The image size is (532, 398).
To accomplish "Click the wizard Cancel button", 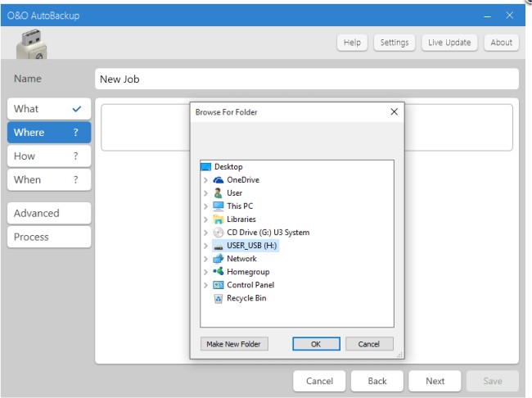I will point(319,381).
